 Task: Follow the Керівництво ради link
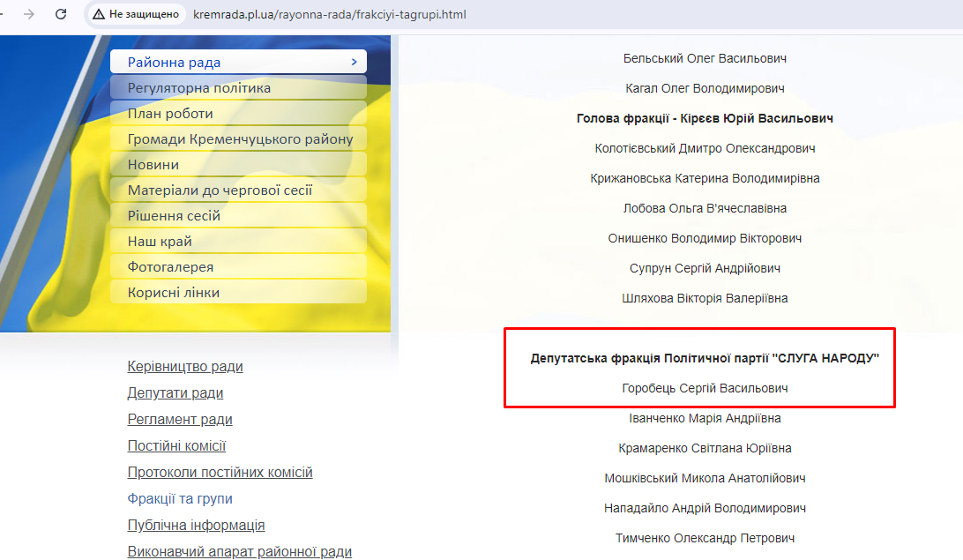click(185, 367)
